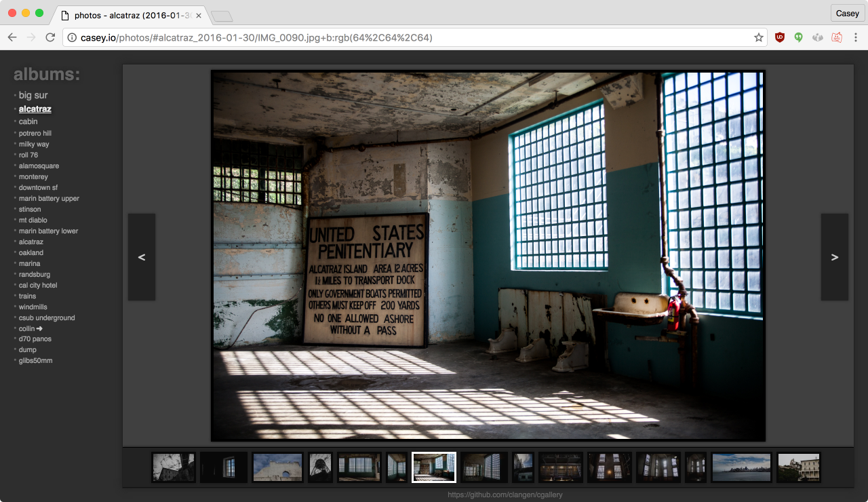Open the alamosquare album
868x502 pixels.
(39, 166)
